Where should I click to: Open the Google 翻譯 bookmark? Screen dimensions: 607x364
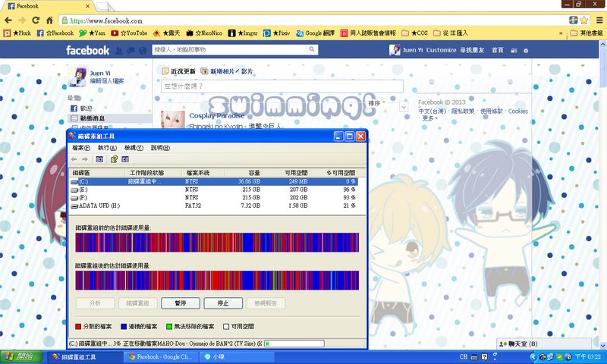pos(315,33)
